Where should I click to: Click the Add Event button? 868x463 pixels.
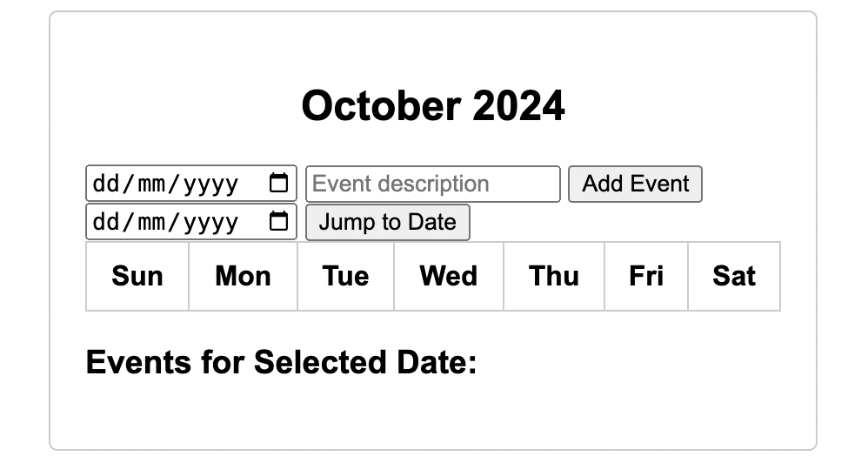tap(635, 184)
